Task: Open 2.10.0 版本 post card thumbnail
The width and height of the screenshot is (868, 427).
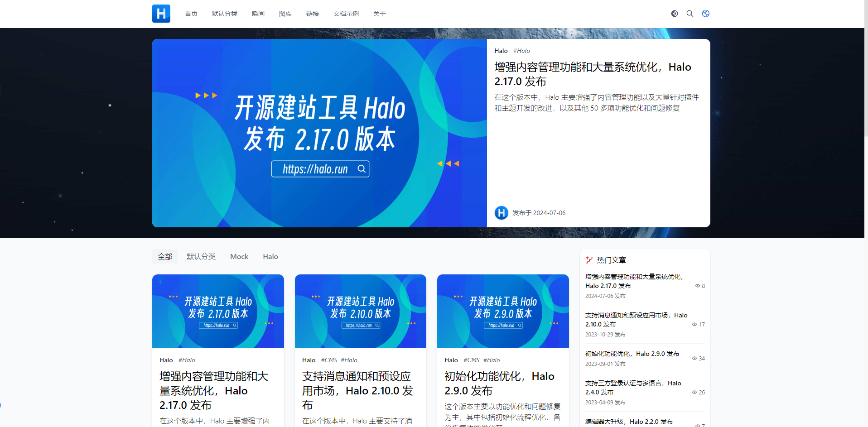Action: click(361, 312)
